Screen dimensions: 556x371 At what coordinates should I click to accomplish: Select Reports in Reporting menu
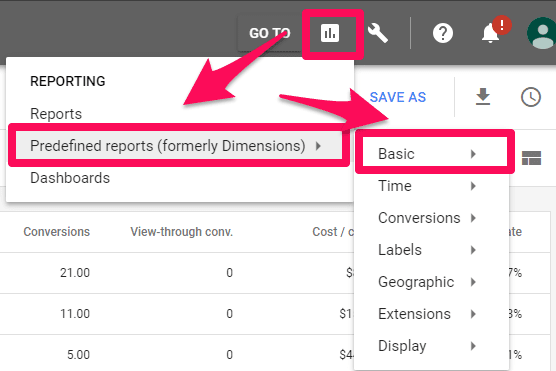pyautogui.click(x=56, y=114)
